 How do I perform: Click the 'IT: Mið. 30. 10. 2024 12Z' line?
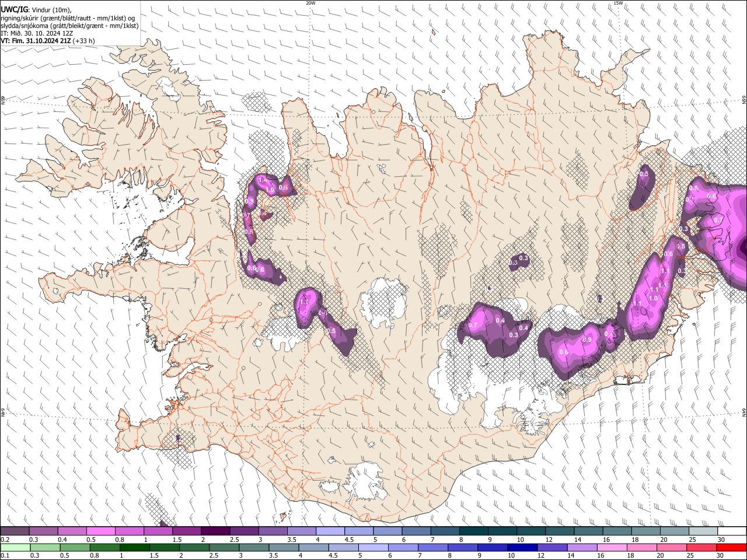(x=37, y=33)
